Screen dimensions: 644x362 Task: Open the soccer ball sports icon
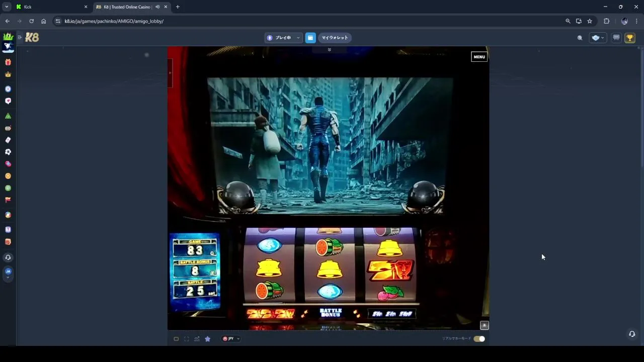click(x=8, y=152)
